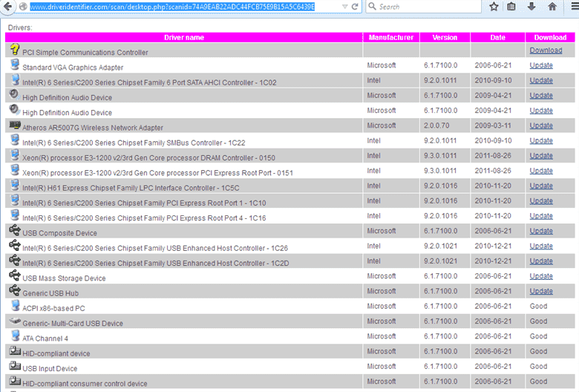
Task: Update the SATA AHCI Controller 1C02 driver
Action: (x=541, y=80)
